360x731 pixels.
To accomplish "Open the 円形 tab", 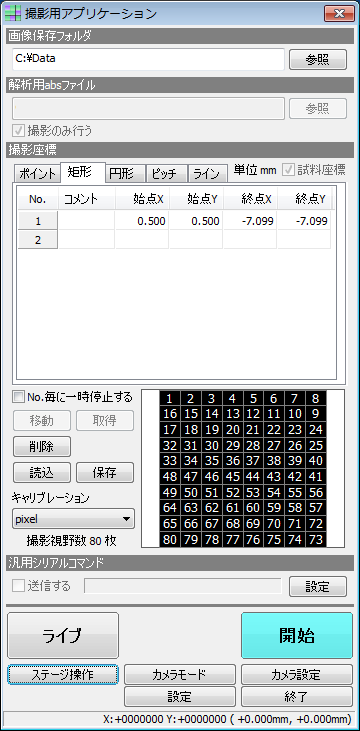I will pyautogui.click(x=125, y=173).
